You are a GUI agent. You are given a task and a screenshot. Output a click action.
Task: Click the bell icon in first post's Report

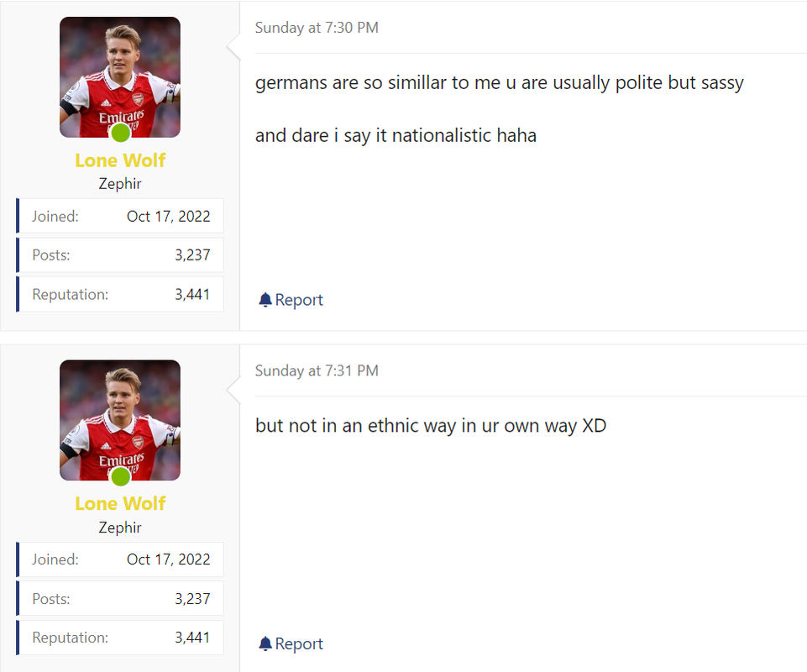pyautogui.click(x=265, y=300)
